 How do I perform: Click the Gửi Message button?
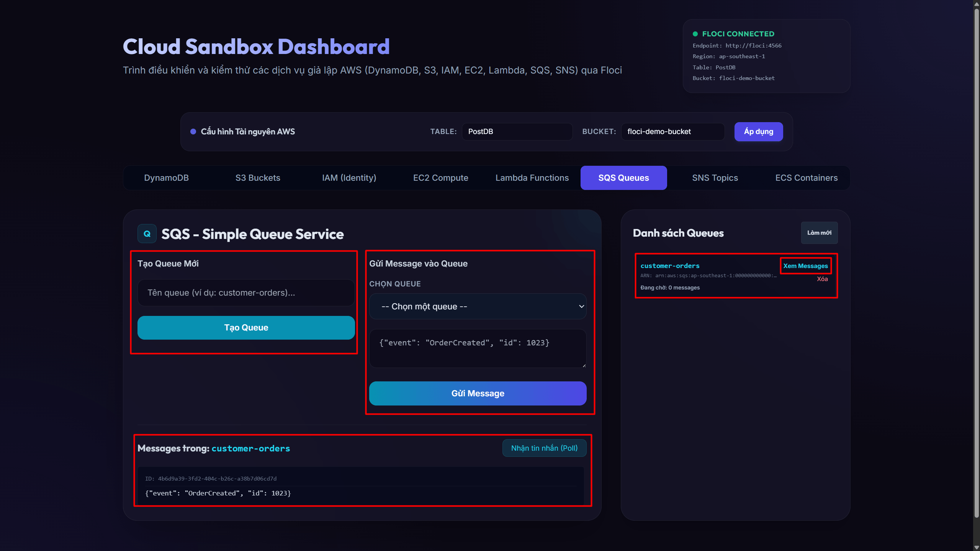tap(478, 393)
